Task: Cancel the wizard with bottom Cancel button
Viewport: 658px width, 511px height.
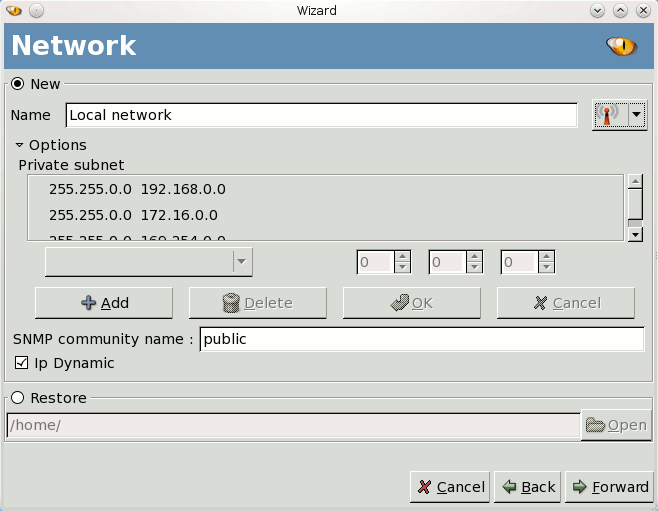Action: point(450,487)
